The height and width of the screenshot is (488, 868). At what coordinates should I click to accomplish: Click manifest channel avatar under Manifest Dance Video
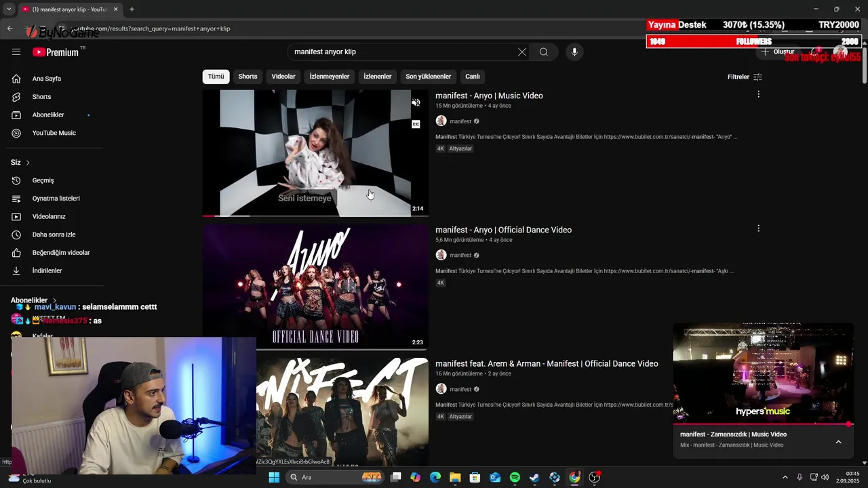point(441,389)
